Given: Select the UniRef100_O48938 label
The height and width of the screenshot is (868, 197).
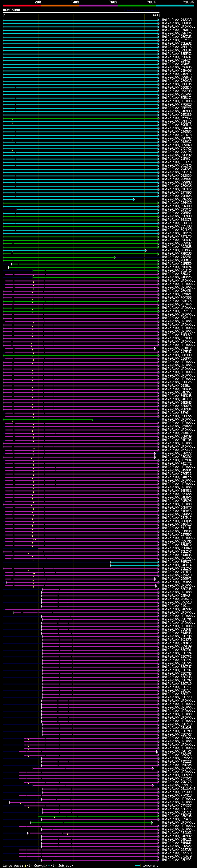Looking at the screenshot, I should tap(177, 111).
